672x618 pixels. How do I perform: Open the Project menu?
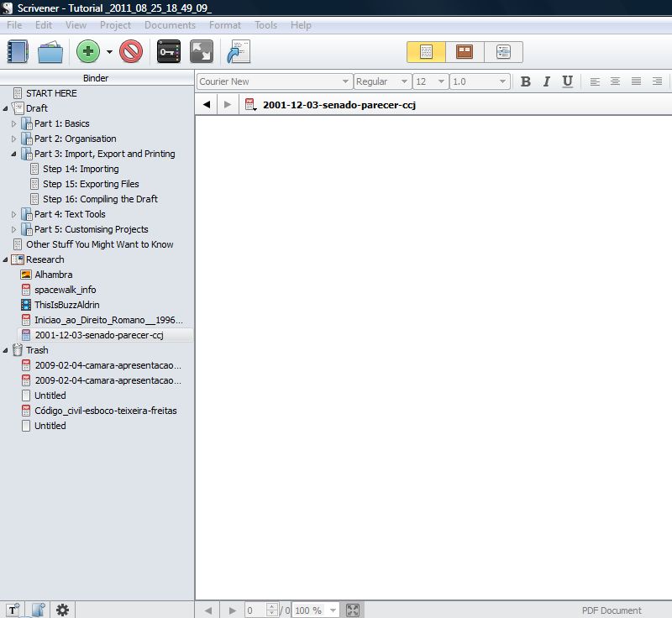115,25
